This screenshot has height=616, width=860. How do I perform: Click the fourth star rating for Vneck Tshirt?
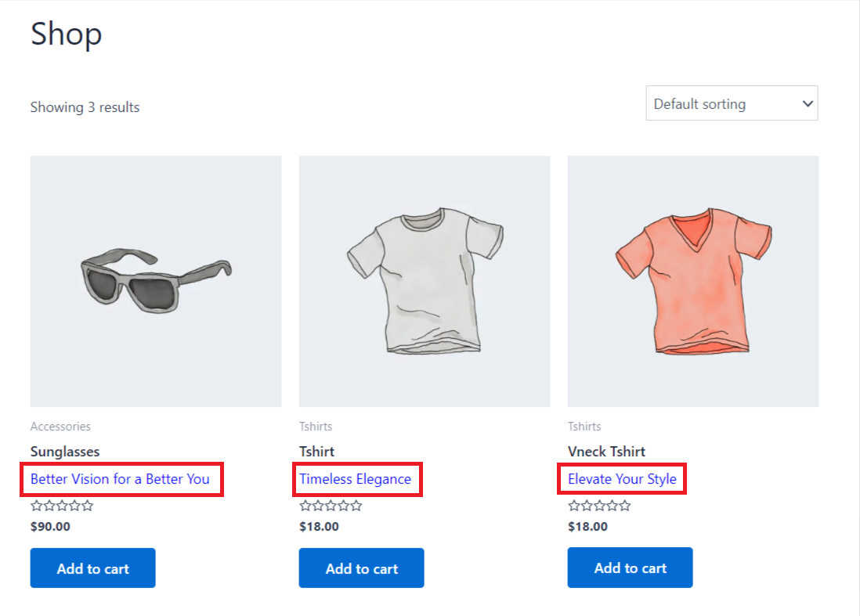(611, 505)
